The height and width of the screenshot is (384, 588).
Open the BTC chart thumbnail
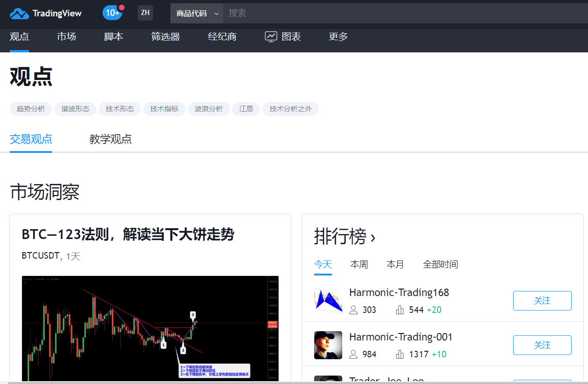tap(150, 328)
